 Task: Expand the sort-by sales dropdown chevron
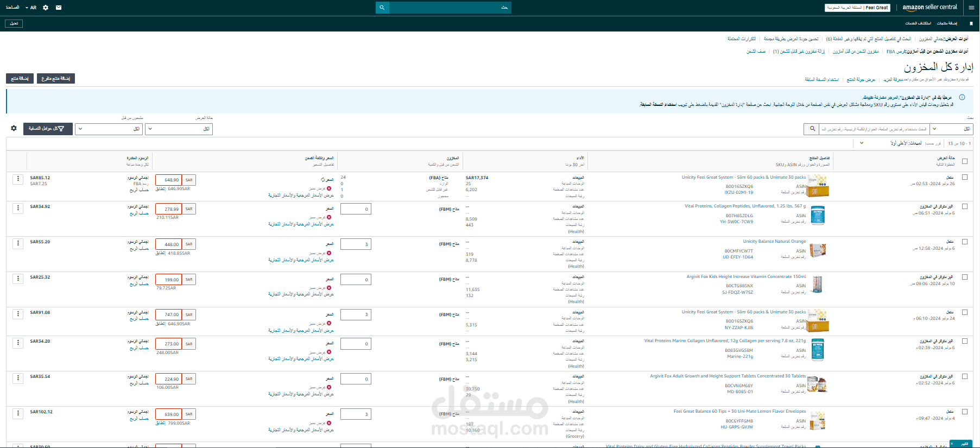862,143
